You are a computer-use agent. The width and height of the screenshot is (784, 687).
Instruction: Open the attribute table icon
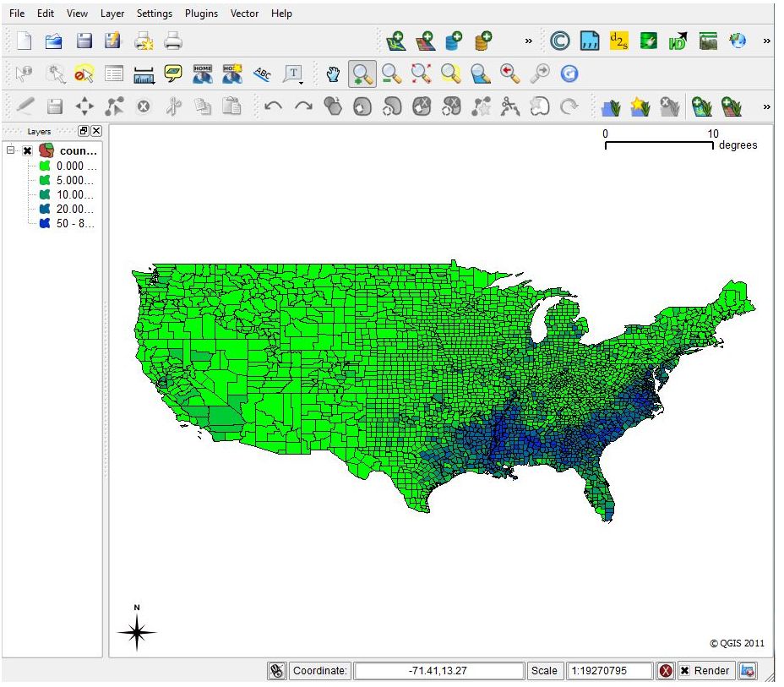tap(114, 74)
